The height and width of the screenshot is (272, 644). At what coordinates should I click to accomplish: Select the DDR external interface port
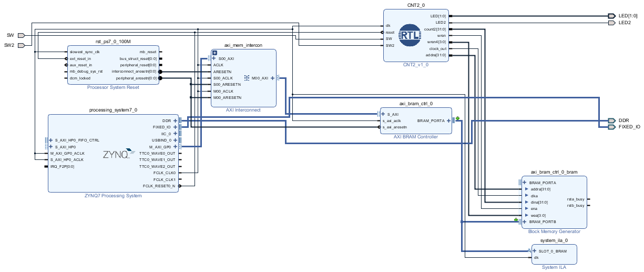tap(611, 120)
